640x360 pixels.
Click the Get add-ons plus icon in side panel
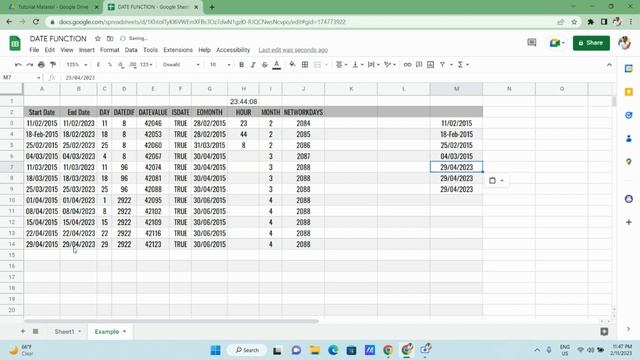[x=629, y=222]
